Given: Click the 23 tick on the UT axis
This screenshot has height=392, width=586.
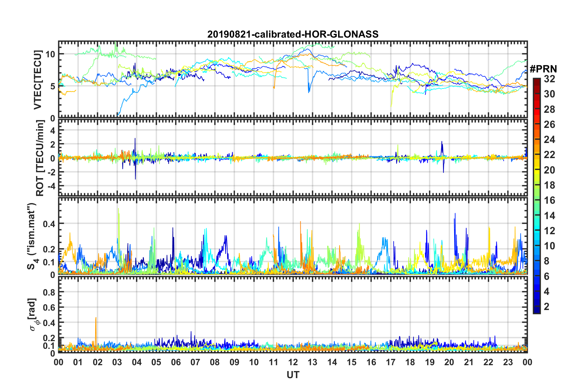Looking at the screenshot, I should pos(508,362).
